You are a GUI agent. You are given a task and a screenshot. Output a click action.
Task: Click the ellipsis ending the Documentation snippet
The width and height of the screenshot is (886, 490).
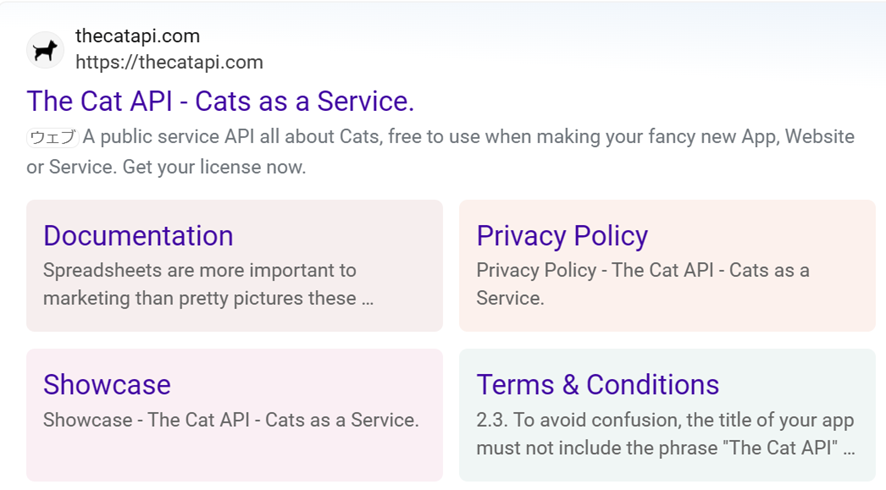(x=367, y=299)
